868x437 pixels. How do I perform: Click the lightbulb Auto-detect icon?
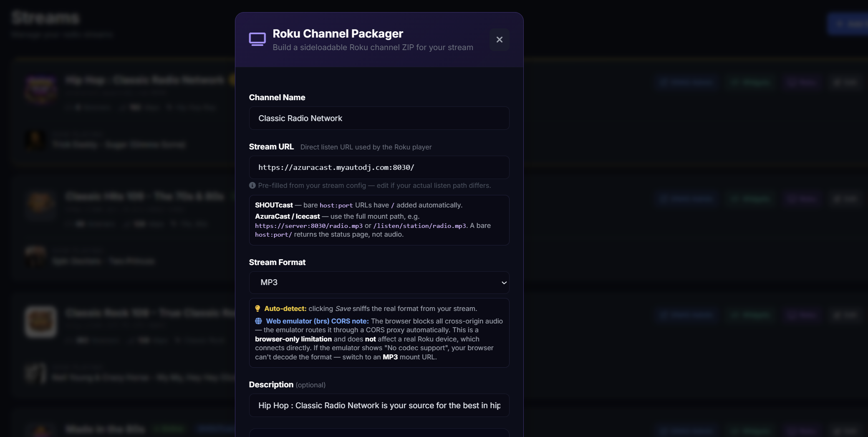258,309
